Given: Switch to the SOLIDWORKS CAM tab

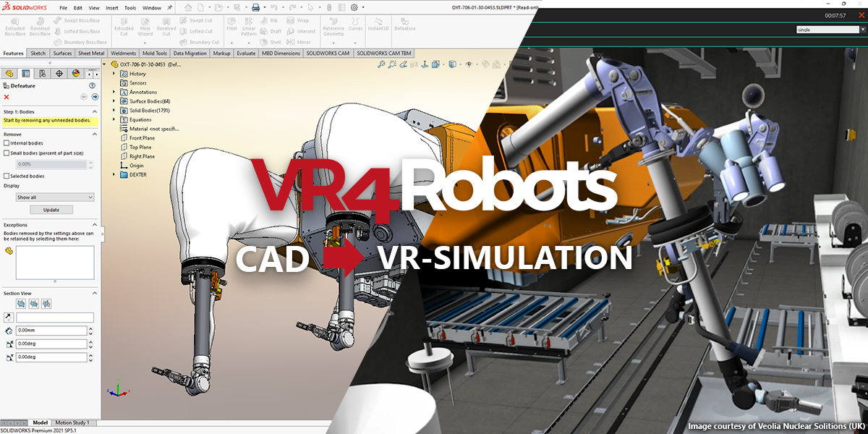Looking at the screenshot, I should [x=328, y=53].
